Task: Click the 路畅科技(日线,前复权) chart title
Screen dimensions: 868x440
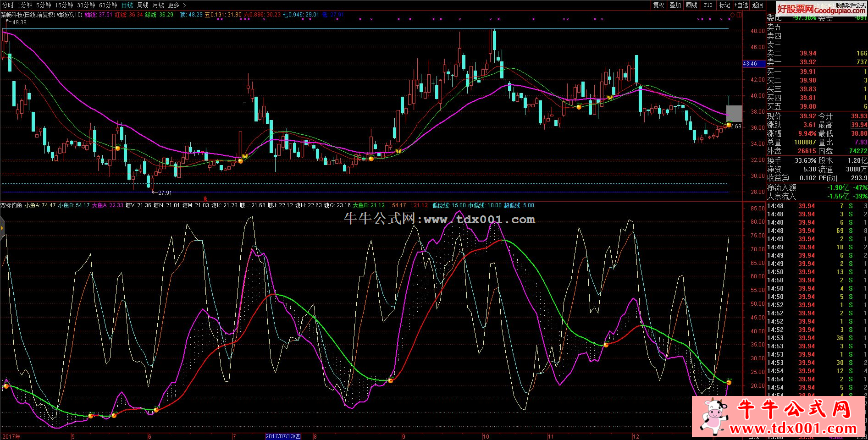Action: click(x=28, y=15)
